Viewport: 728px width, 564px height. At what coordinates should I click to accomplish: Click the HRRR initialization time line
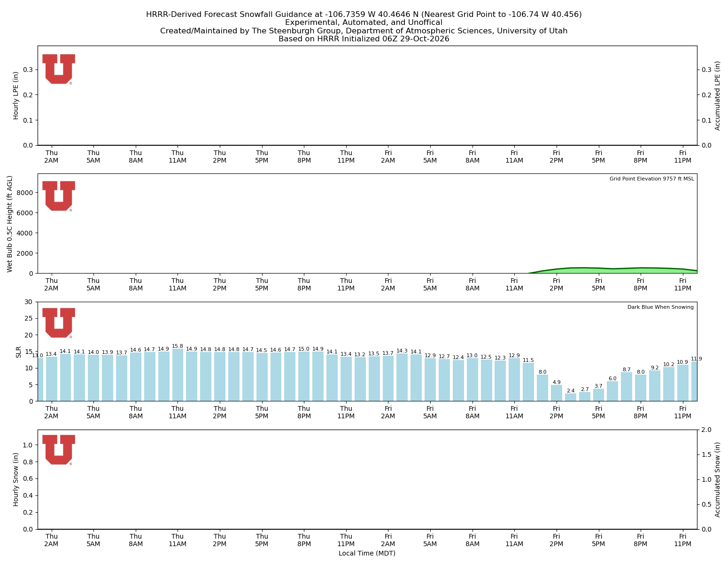tap(364, 39)
